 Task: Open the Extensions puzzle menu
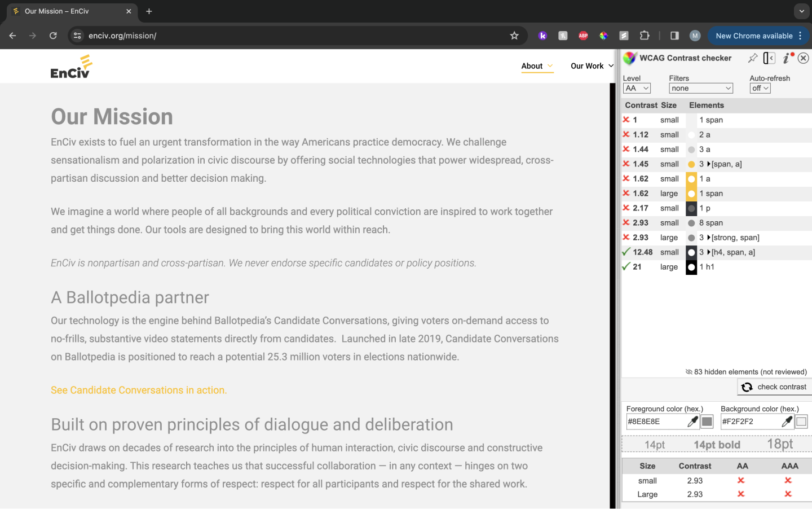click(x=645, y=36)
